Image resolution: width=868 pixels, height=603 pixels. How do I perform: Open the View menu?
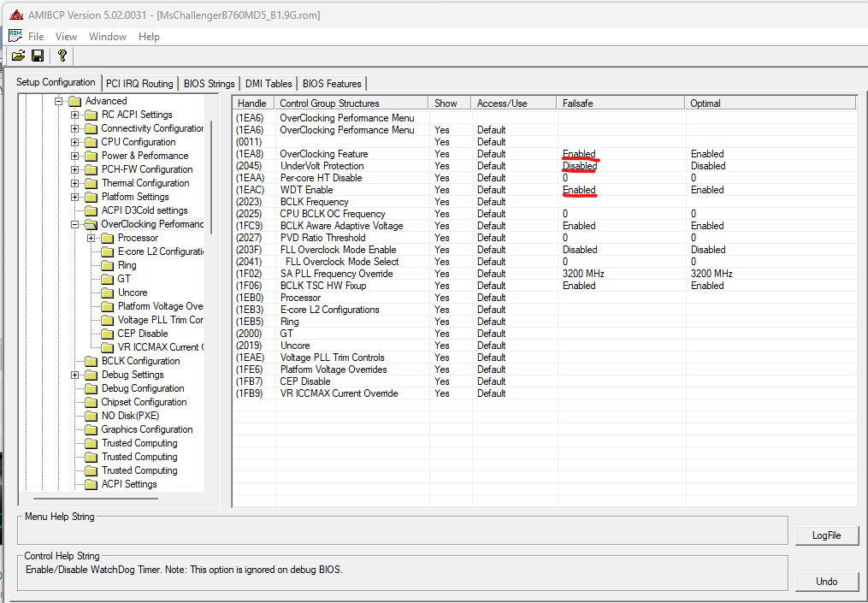pos(66,37)
